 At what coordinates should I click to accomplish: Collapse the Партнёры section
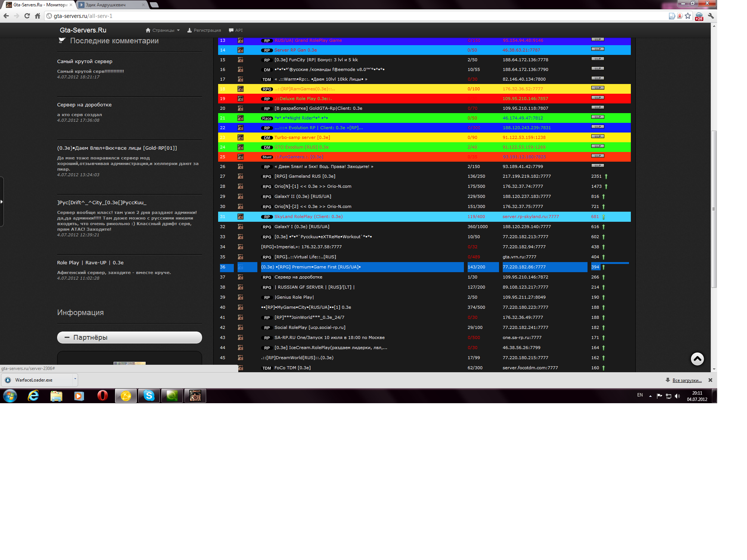pos(67,337)
